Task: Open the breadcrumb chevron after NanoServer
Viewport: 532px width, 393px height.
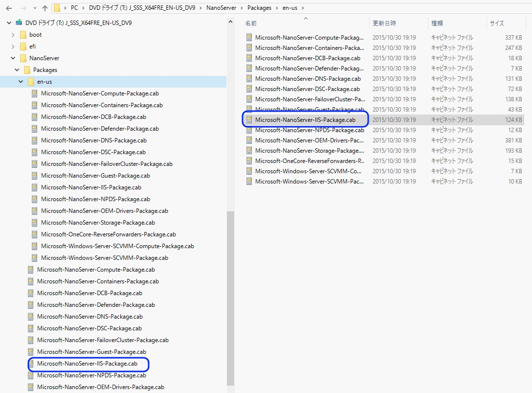Action: tap(242, 8)
